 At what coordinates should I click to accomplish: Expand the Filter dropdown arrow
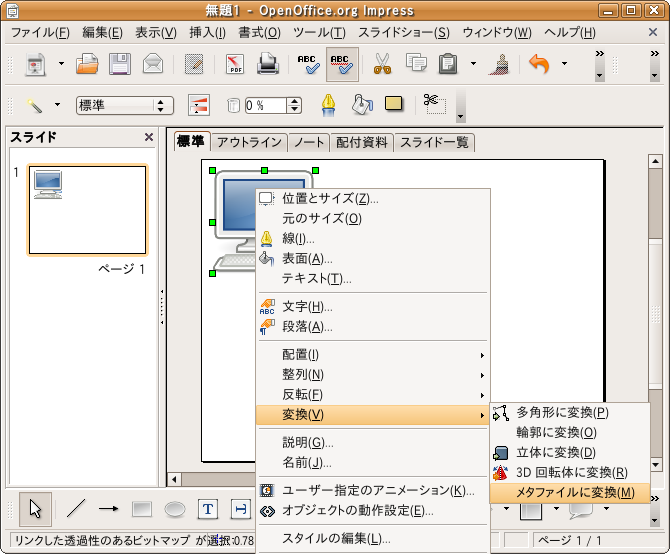coord(57,105)
